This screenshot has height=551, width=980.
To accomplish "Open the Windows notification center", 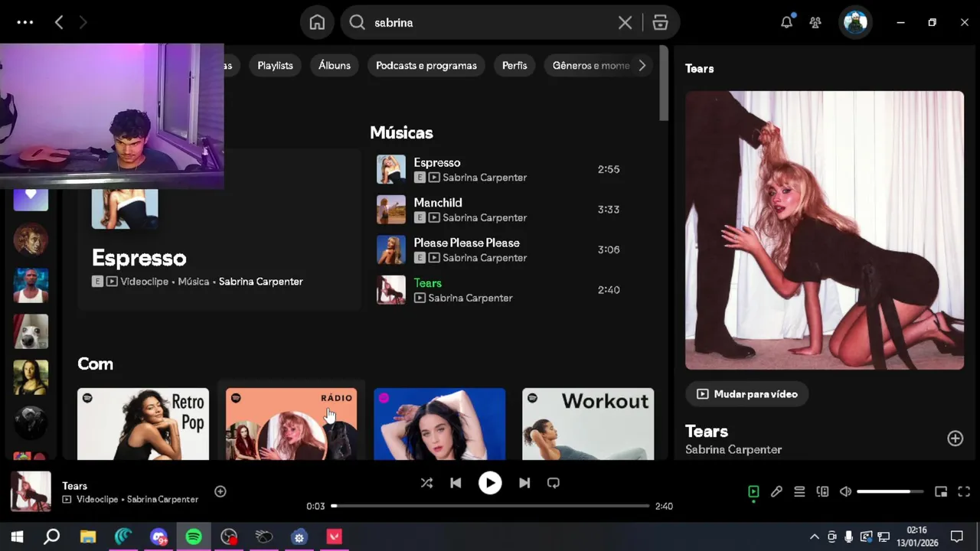I will 956,536.
